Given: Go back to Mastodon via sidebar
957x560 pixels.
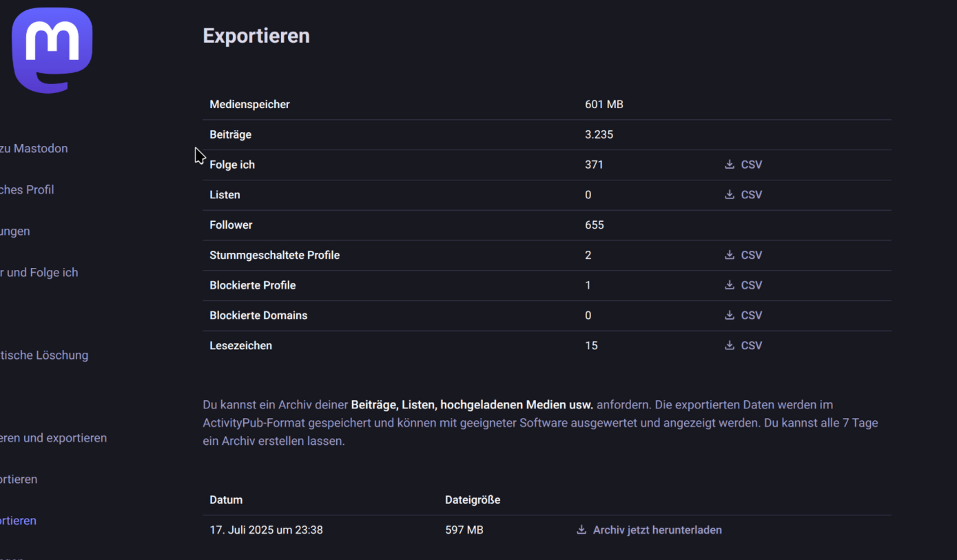Looking at the screenshot, I should click(34, 149).
